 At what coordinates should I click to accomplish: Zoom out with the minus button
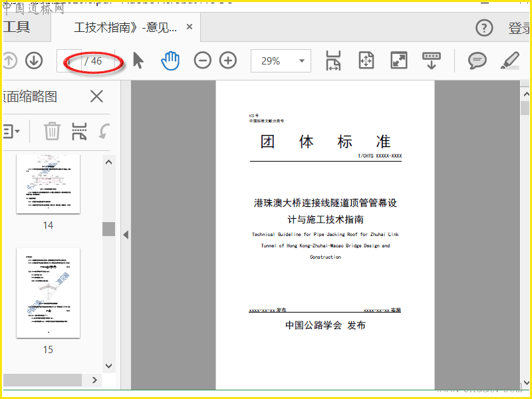point(203,61)
